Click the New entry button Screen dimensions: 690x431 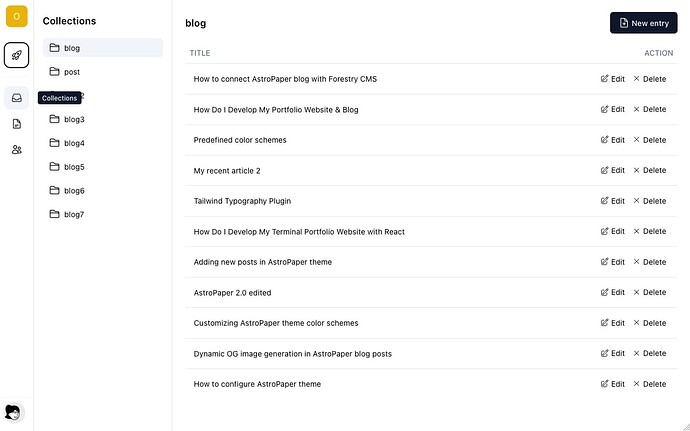643,23
